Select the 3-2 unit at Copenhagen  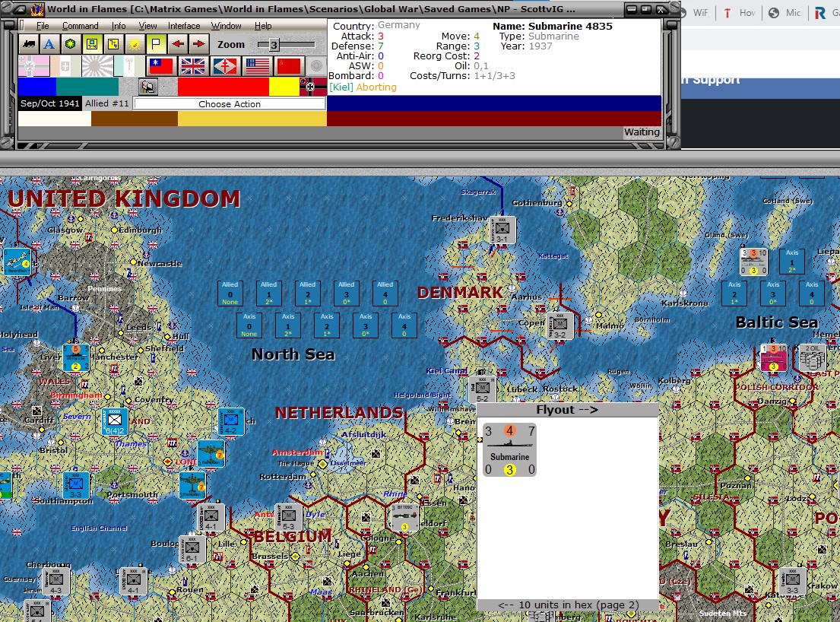[559, 325]
